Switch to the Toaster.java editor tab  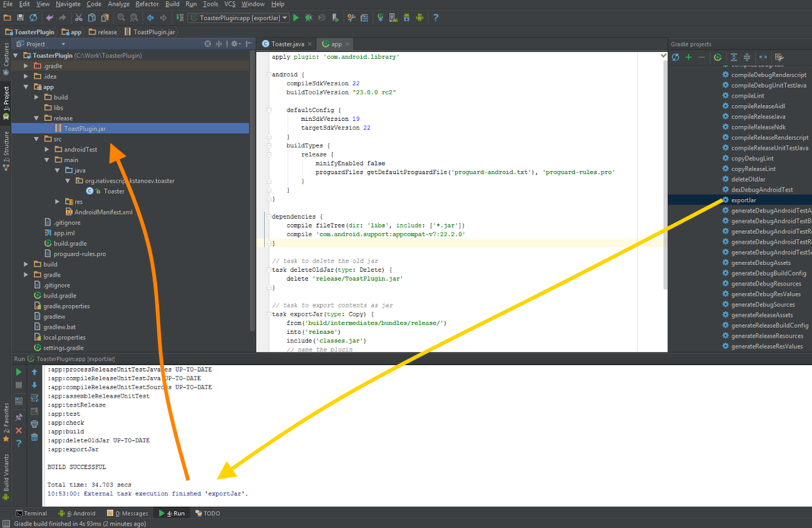pos(287,44)
